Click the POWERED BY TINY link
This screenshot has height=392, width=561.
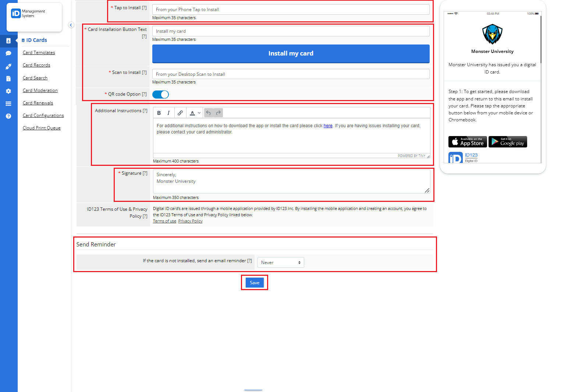point(412,156)
